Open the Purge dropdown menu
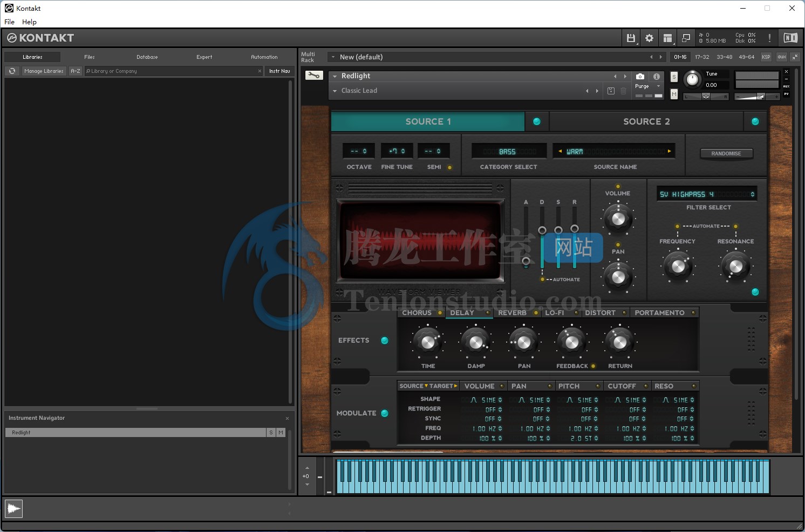 pos(647,86)
